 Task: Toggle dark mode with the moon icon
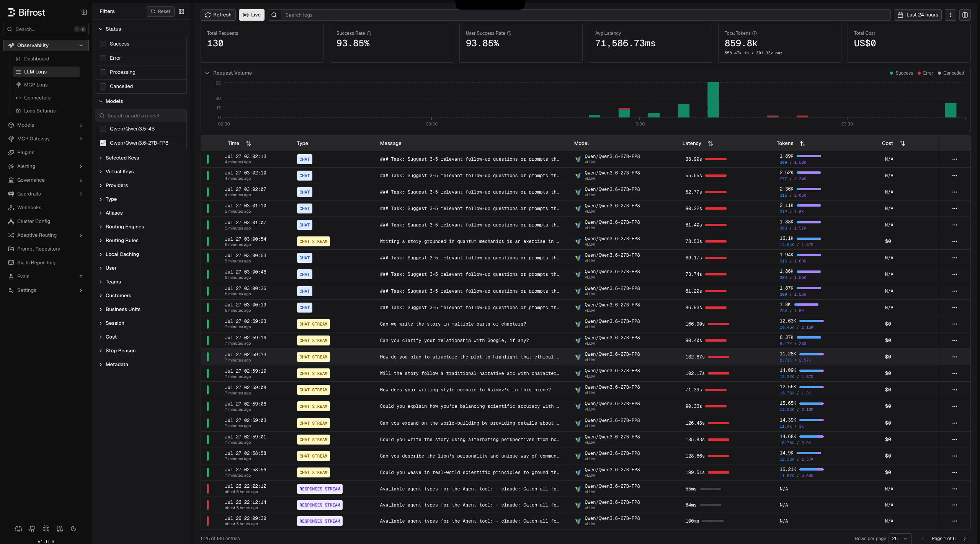tap(73, 529)
